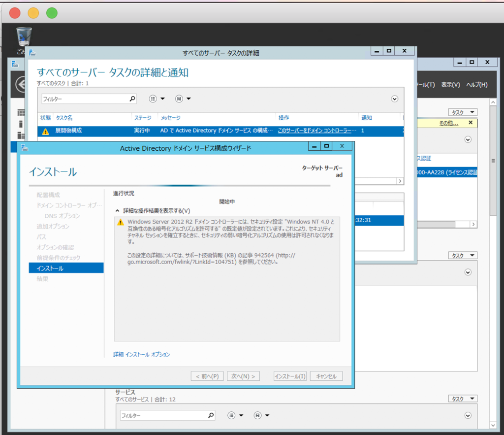Click the macOS red close button
Screen dimensions: 504x435
click(x=15, y=13)
